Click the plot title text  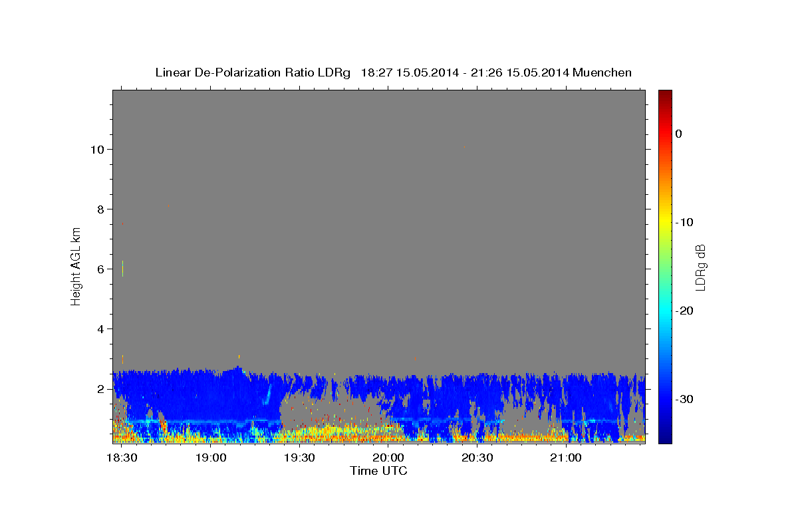393,72
